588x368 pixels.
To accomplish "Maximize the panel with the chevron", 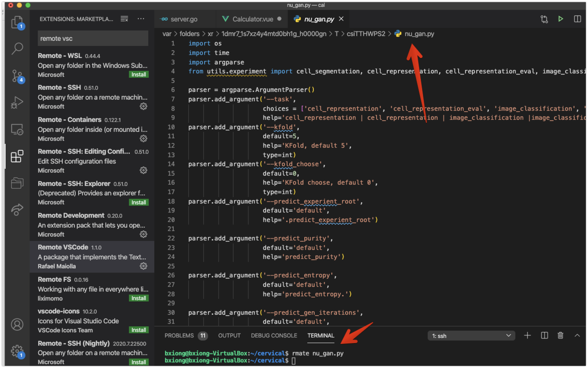I will pos(577,336).
